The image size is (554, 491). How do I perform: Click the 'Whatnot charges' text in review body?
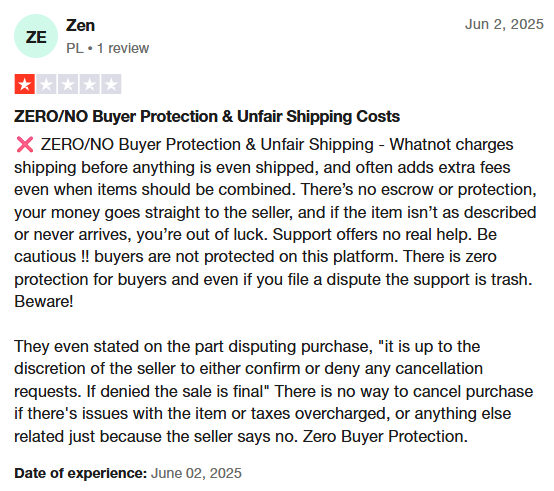click(x=451, y=144)
